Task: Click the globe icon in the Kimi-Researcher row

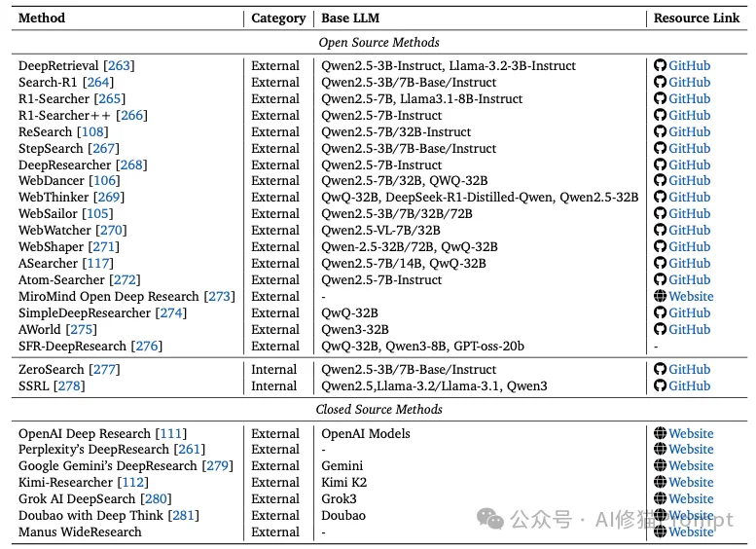Action: point(660,483)
